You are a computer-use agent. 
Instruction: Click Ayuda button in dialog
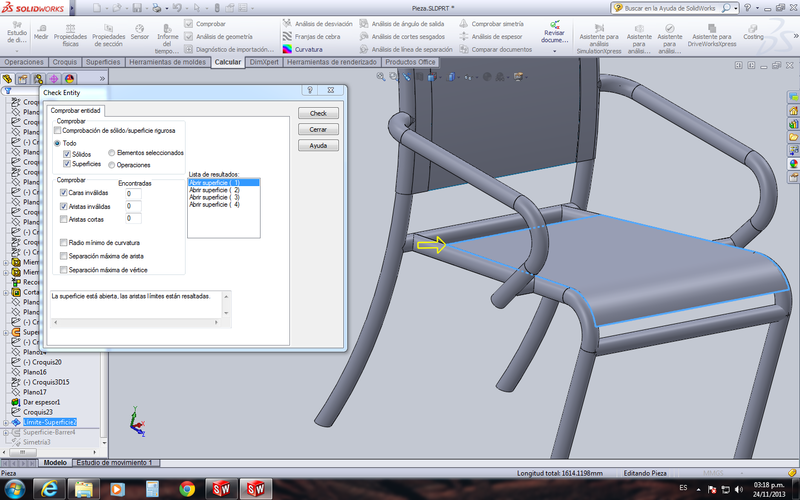[318, 146]
